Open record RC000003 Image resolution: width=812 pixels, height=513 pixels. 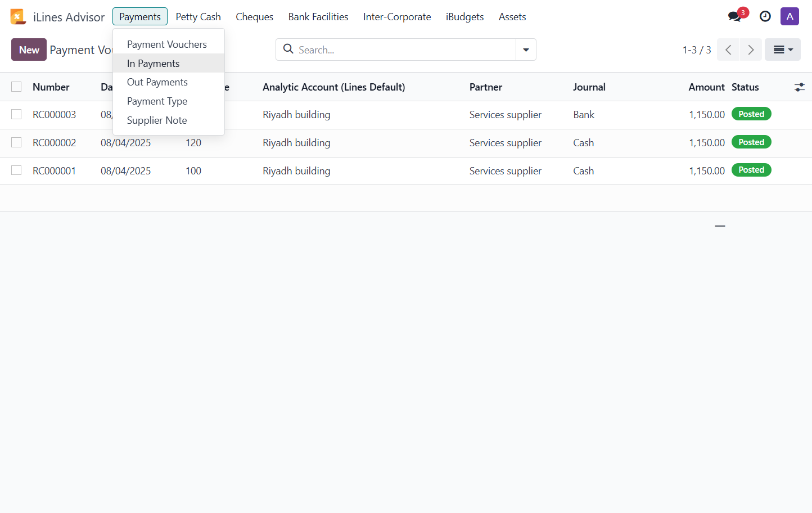54,115
